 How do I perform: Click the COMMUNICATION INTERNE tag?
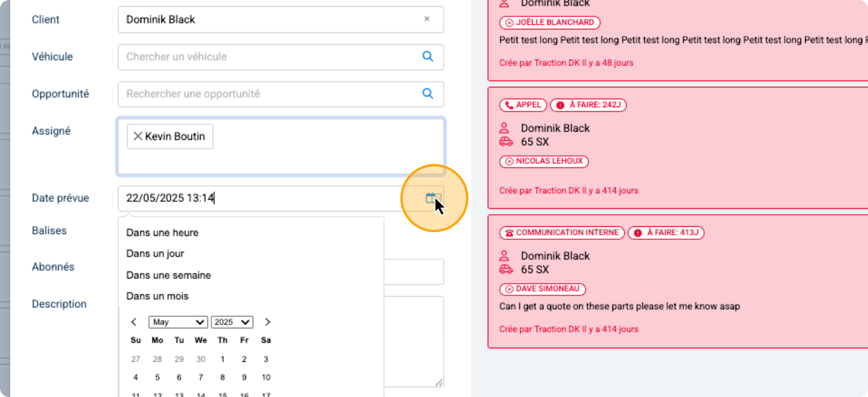pyautogui.click(x=561, y=233)
